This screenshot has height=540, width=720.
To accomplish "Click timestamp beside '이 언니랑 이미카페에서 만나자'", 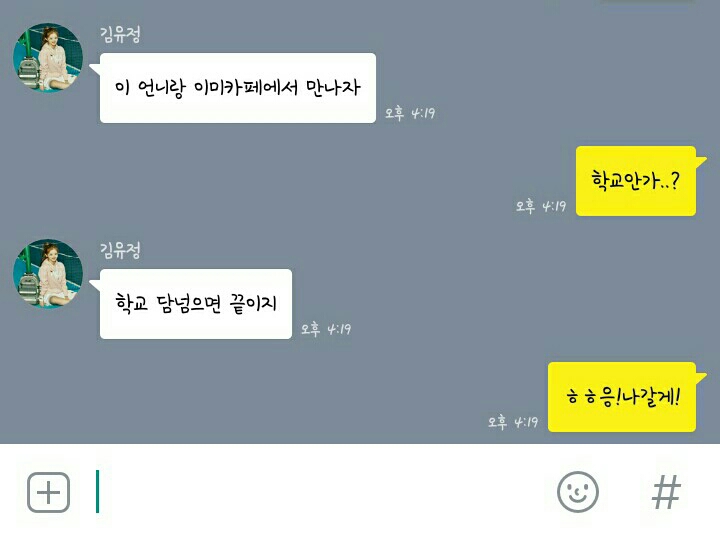I will (410, 113).
